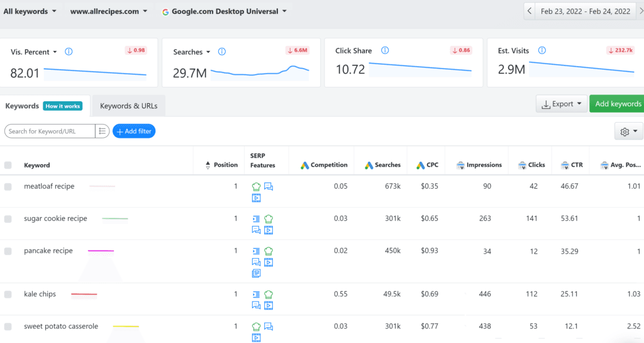Click recipe chef-hat icon in sweet potato casserole row
Viewport: 644px width, 343px height.
(256, 327)
